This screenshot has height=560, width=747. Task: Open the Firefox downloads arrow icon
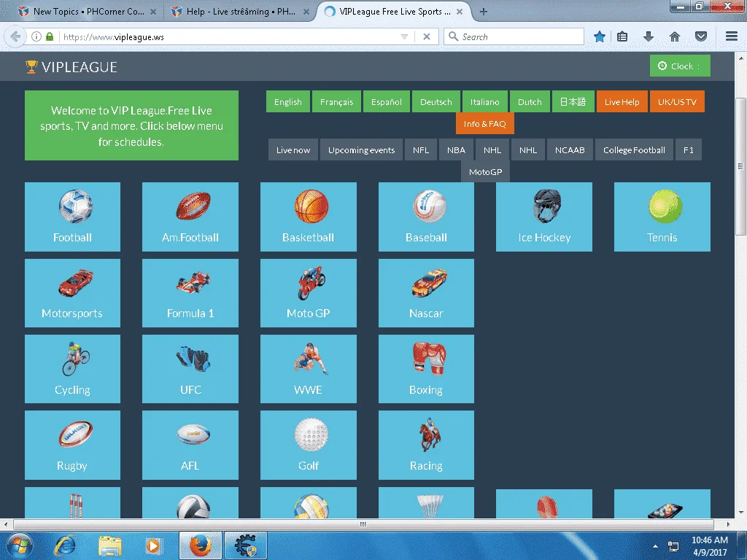pos(649,36)
